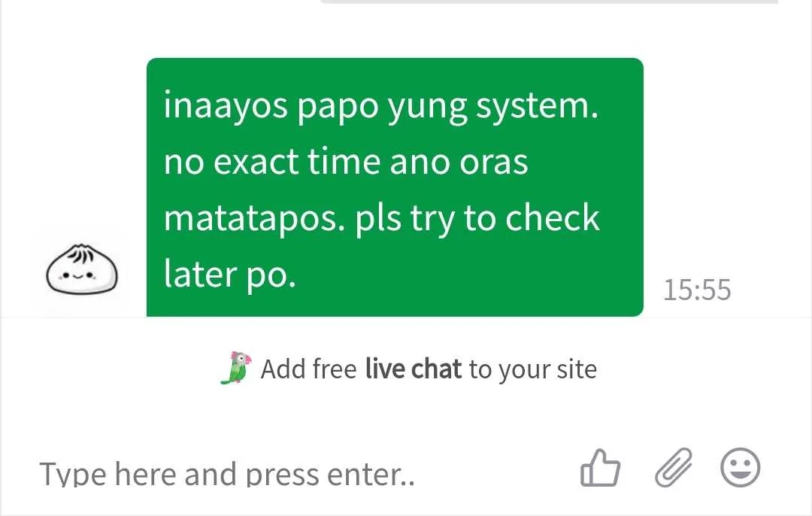Open the smiley emoji picker

coord(741,467)
